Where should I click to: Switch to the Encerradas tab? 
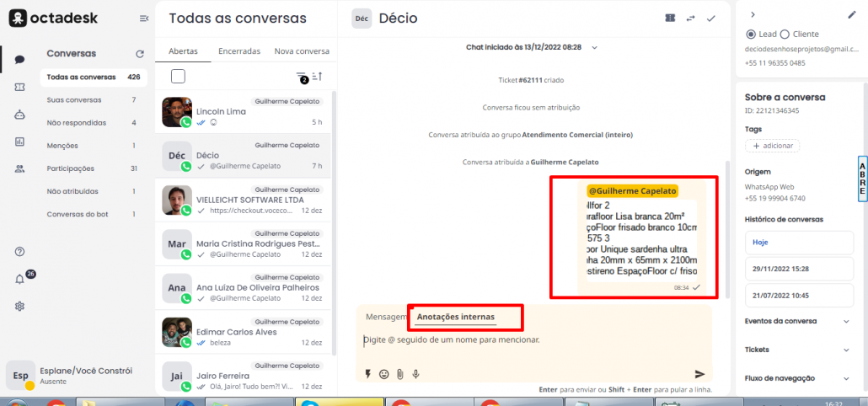point(239,51)
